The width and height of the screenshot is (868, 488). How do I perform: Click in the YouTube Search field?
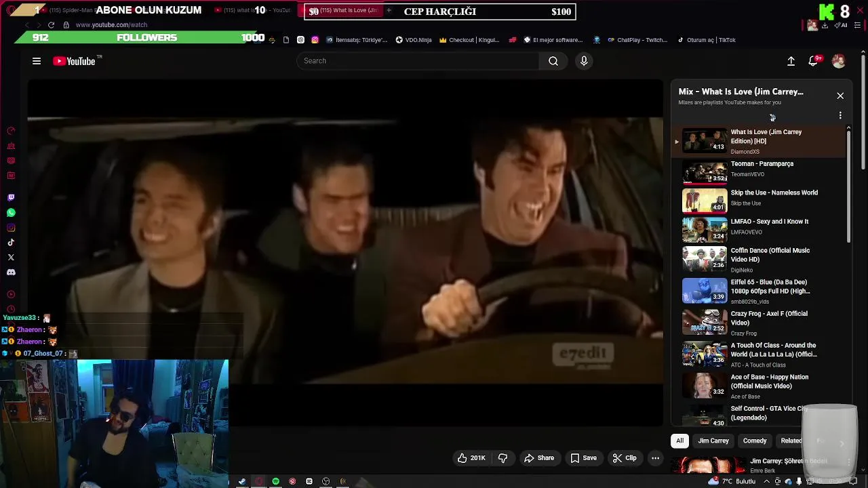click(x=418, y=61)
